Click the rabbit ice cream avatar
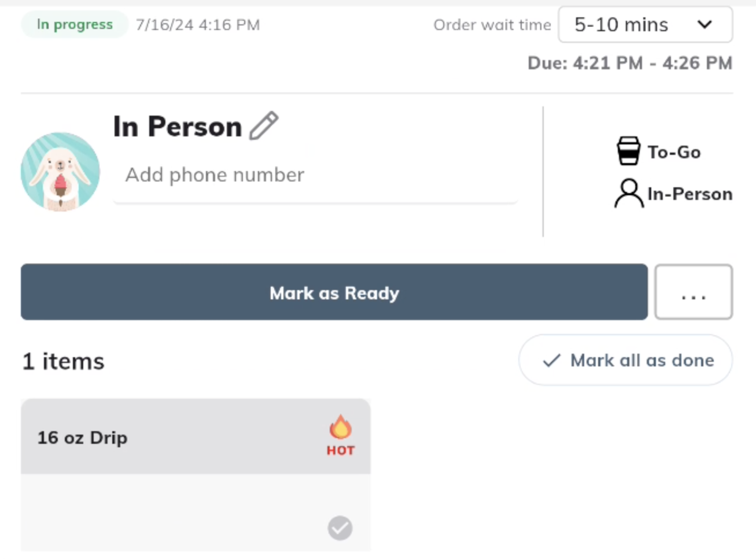Viewport: 756px width, 560px height. click(60, 172)
